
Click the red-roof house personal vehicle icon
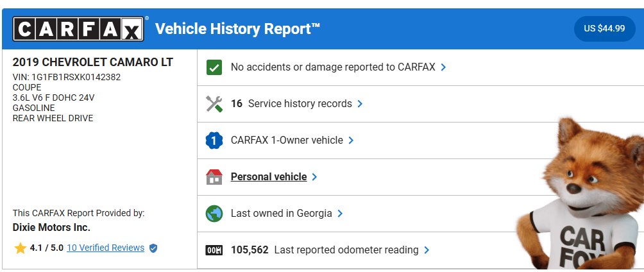tap(214, 176)
